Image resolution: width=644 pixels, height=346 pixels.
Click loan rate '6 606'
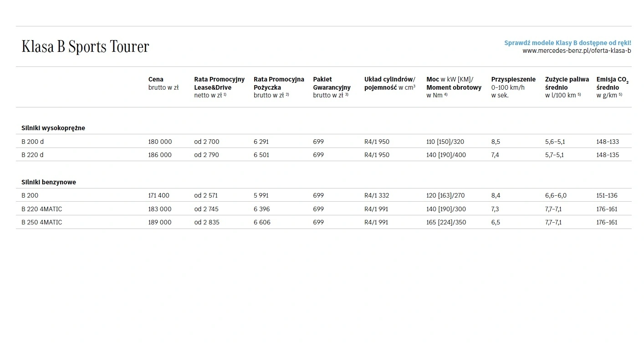[262, 222]
